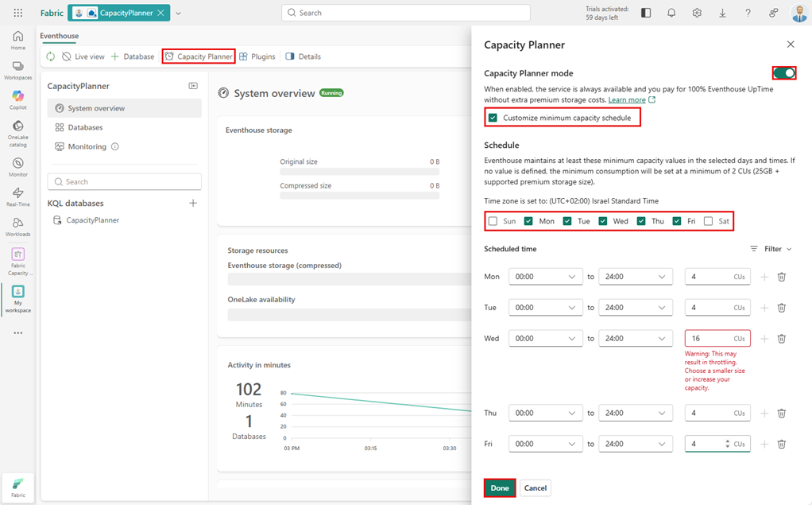Click Done to save the schedule

point(499,488)
